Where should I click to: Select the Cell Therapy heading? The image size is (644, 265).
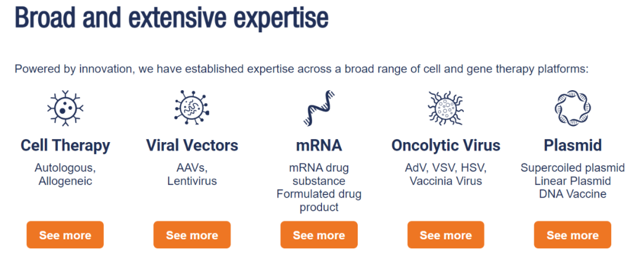65,145
